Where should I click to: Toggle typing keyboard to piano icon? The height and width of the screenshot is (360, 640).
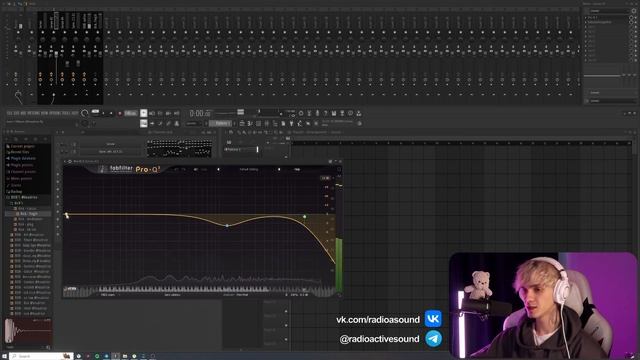coord(144,123)
